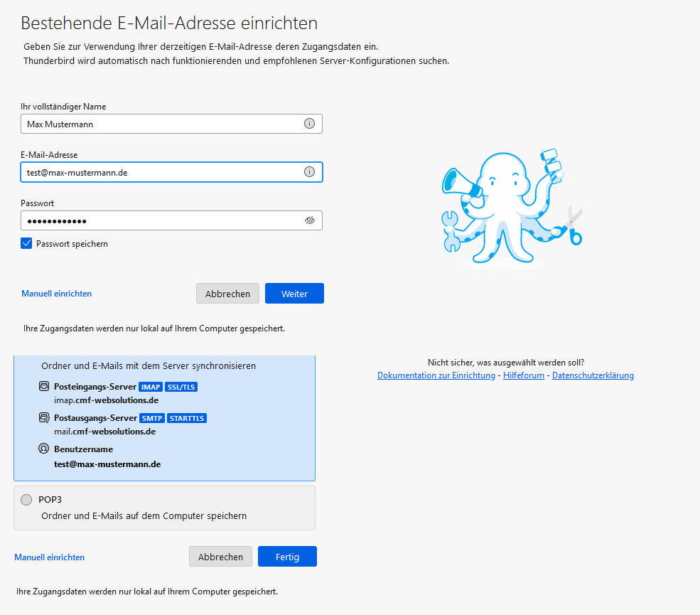The width and height of the screenshot is (700, 615).
Task: Show password using crossed-eye icon
Action: (309, 220)
